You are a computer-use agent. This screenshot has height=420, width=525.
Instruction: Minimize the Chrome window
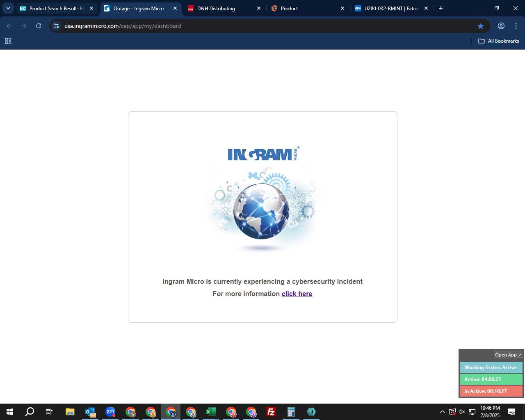pos(478,8)
